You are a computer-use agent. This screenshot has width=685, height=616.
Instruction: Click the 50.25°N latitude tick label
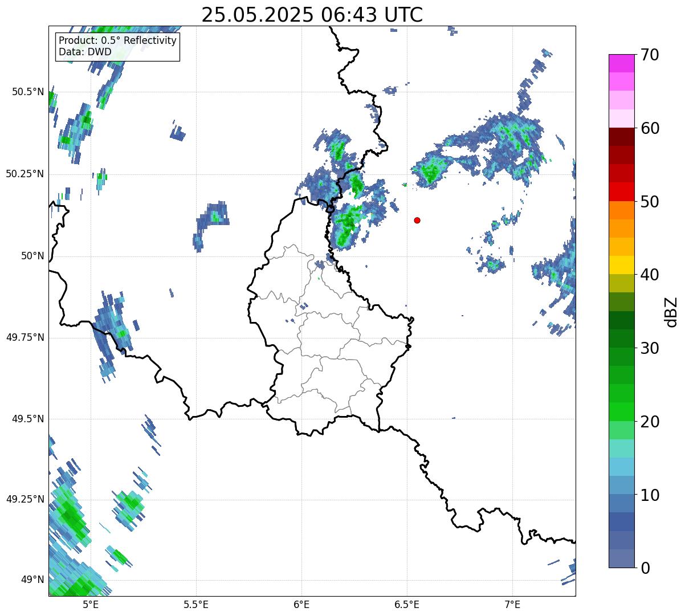tap(25, 174)
